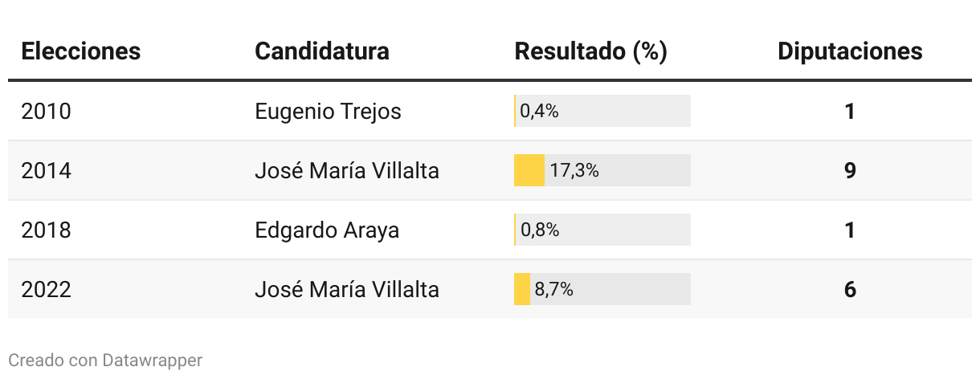Viewport: 980px width, 379px height.
Task: Click the 2018 election year cell
Action: tap(46, 230)
